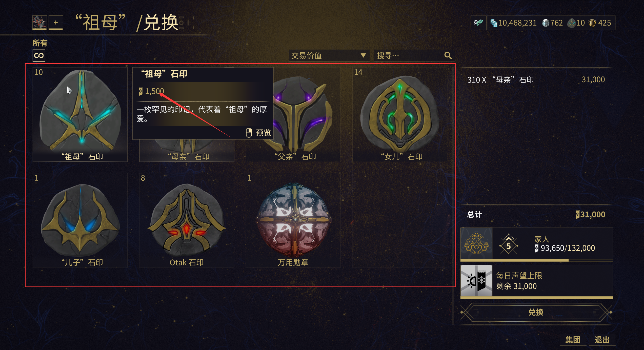Screen dimensions: 644x350
Task: Select the "祖母" 石印 item
Action: point(80,114)
